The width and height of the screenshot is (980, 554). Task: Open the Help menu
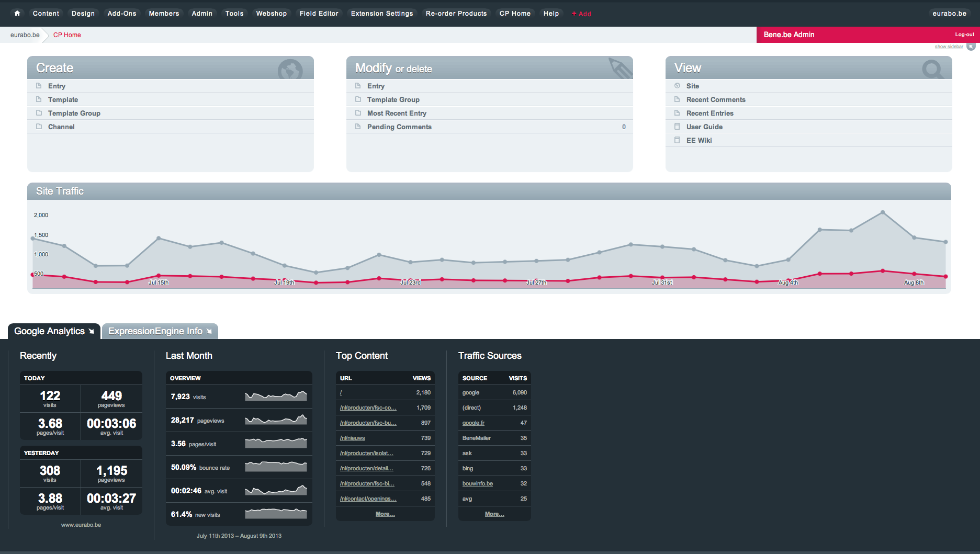(551, 14)
